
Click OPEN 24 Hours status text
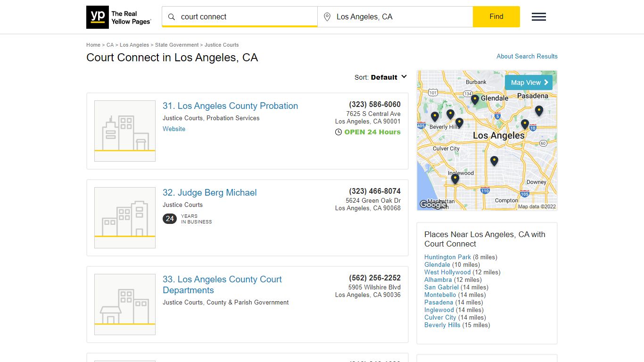tap(372, 132)
